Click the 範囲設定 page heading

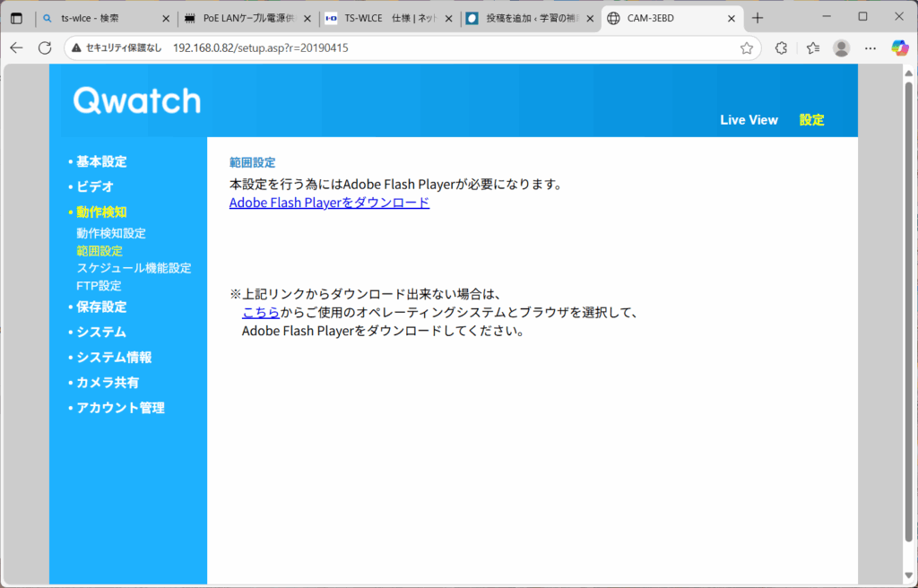tap(252, 162)
